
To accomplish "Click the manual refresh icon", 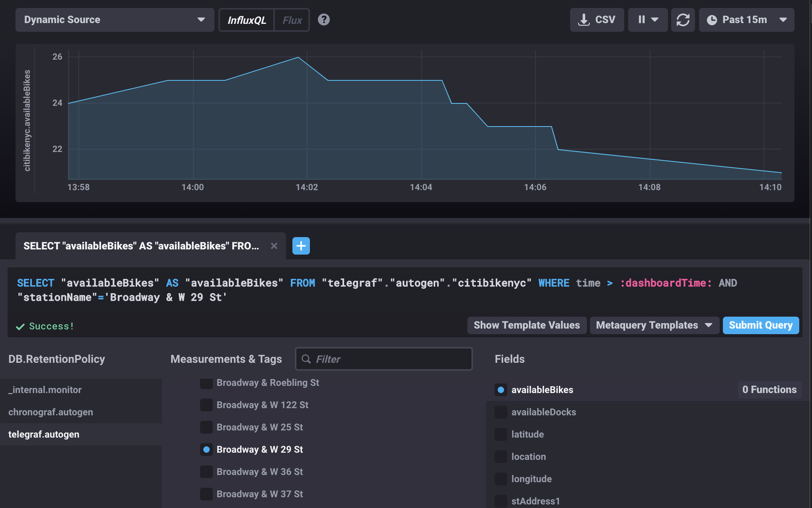I will [683, 19].
